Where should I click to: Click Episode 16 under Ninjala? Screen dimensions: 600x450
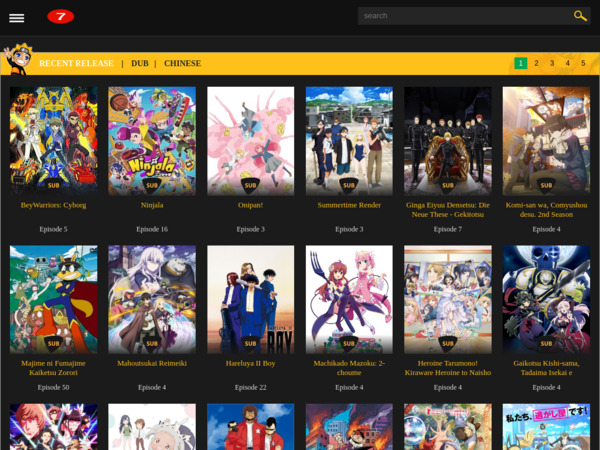coord(152,229)
